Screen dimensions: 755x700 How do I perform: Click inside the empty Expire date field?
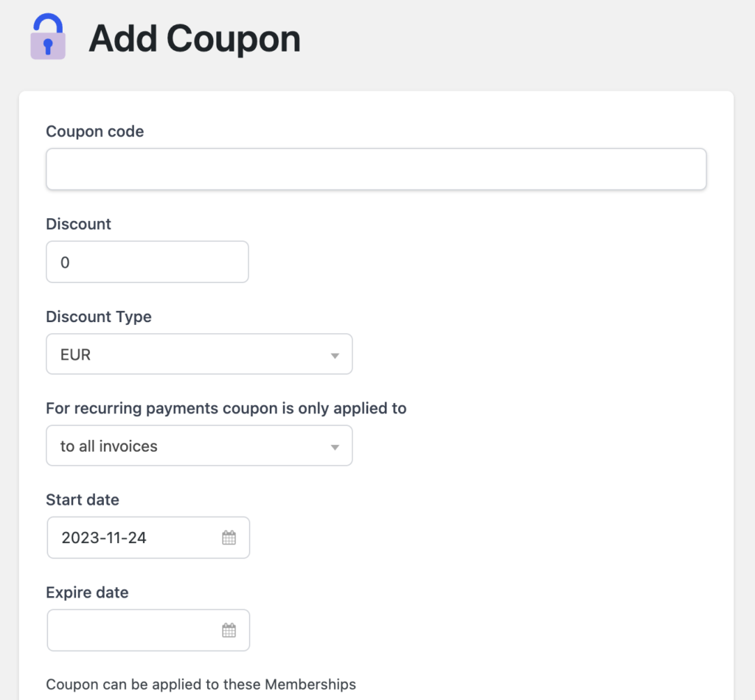[133, 630]
